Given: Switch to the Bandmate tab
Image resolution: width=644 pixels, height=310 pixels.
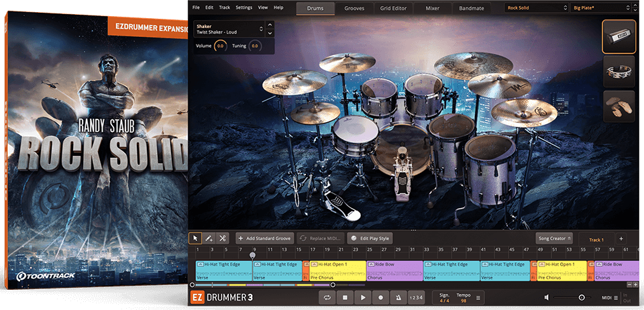Looking at the screenshot, I should (472, 8).
